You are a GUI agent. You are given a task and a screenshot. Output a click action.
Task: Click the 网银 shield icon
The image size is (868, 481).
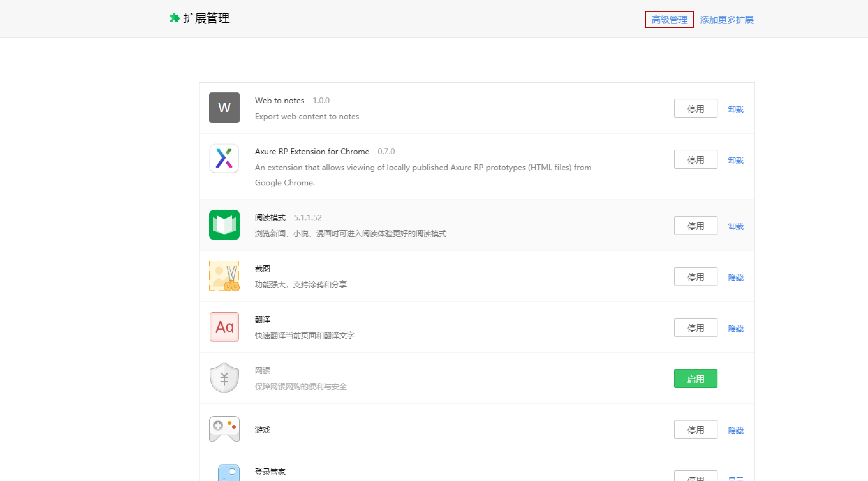click(224, 378)
